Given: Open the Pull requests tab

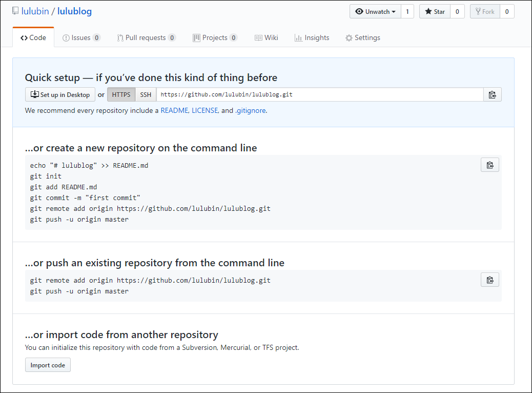Looking at the screenshot, I should 146,37.
